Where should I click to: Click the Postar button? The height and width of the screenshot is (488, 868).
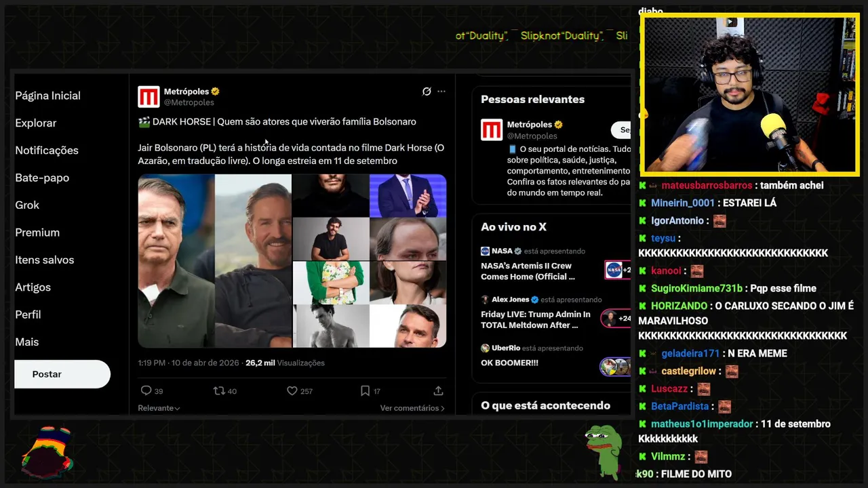pos(62,374)
